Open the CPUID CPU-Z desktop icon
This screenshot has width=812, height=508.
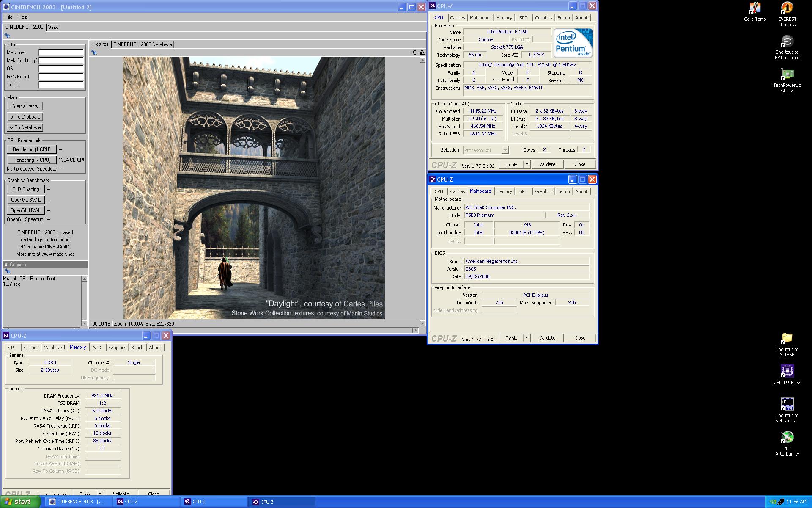(787, 374)
